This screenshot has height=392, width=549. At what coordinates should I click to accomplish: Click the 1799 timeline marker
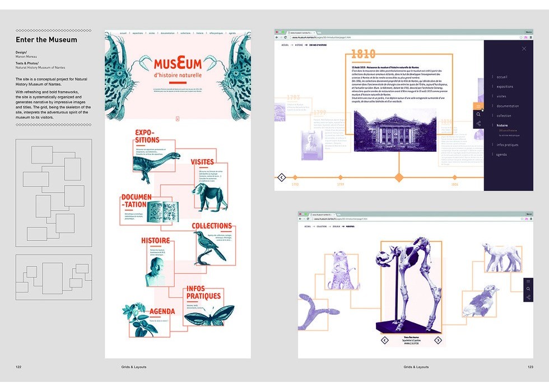pos(340,178)
